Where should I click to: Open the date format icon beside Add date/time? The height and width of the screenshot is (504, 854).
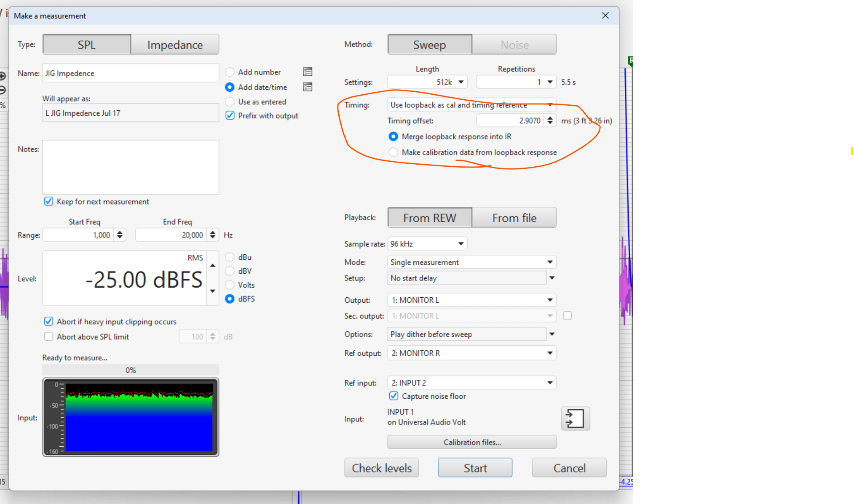(x=308, y=87)
